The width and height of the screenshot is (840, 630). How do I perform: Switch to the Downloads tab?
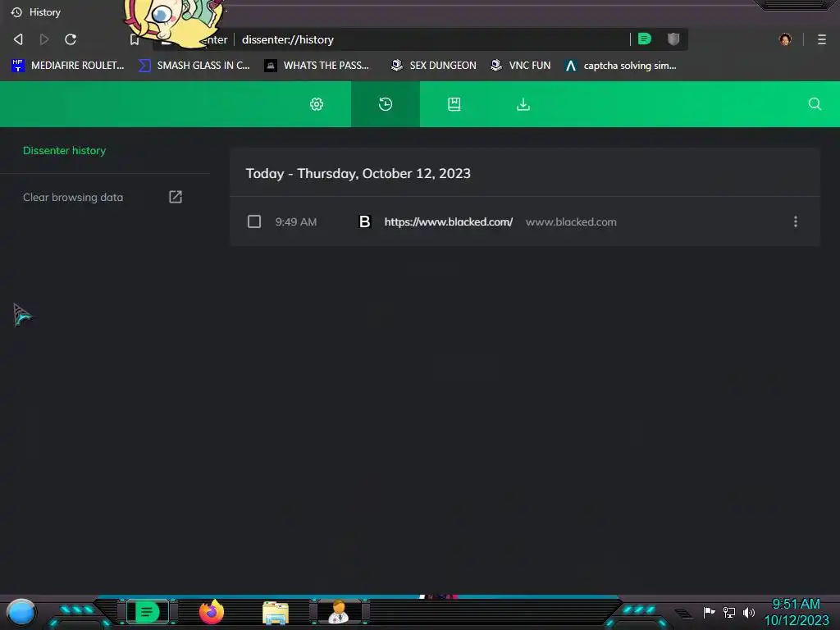pyautogui.click(x=523, y=104)
